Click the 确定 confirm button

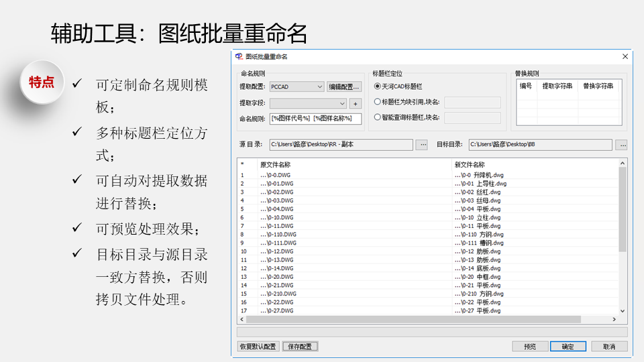click(x=568, y=347)
